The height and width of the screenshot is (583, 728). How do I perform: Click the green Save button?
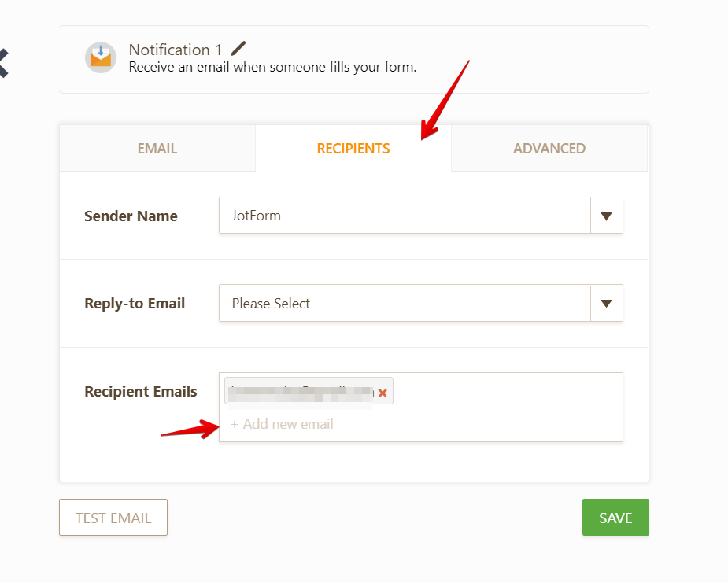[615, 517]
